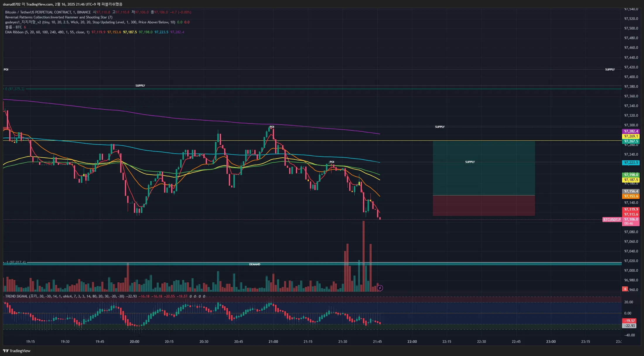
Task: Click the POI label above the 21:00 price peak
Action: click(x=272, y=127)
